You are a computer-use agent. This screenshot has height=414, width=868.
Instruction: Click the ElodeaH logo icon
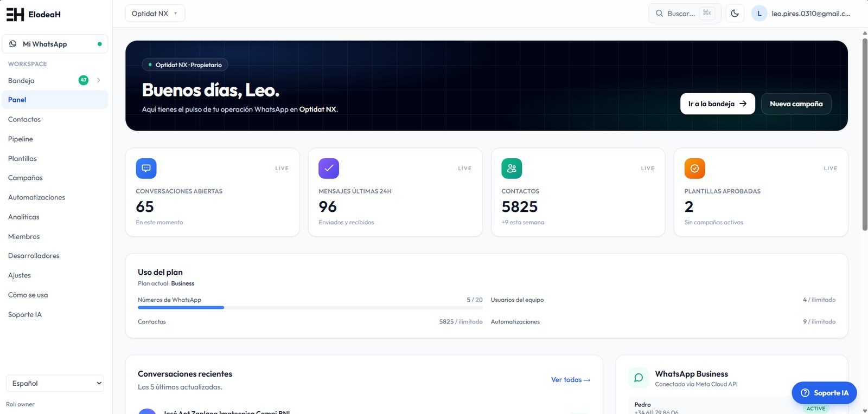tap(15, 15)
